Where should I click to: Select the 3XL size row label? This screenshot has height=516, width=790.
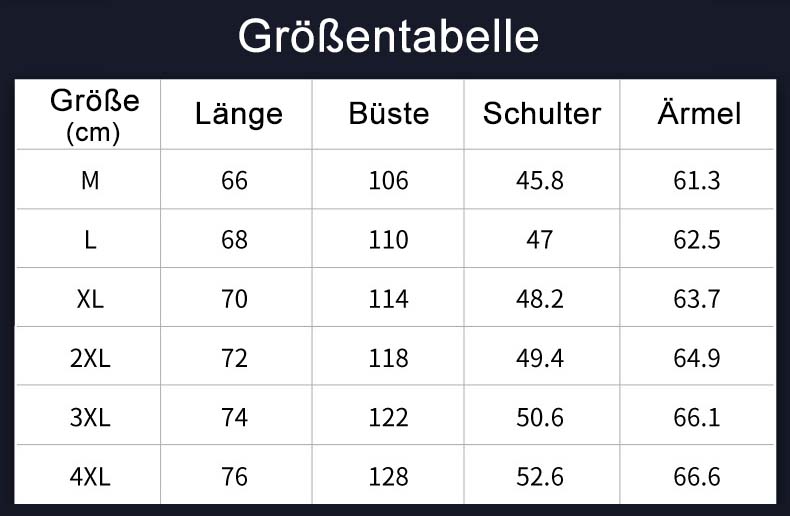90,417
